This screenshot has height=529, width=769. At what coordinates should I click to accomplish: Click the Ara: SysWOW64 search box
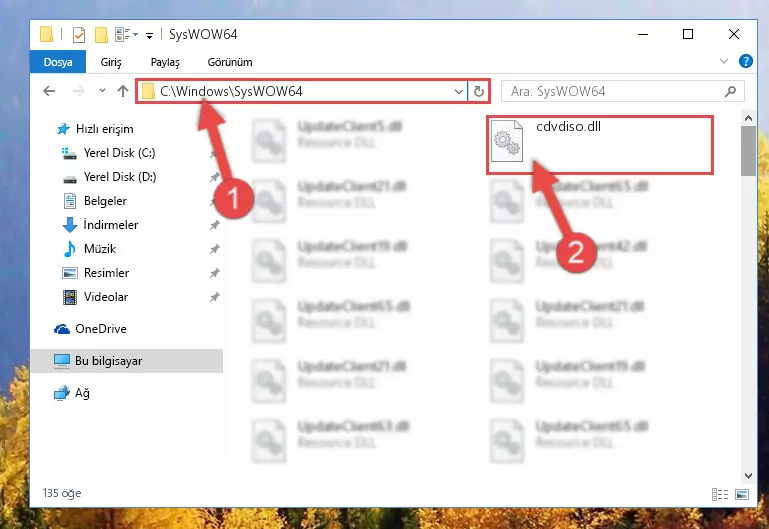coord(622,92)
